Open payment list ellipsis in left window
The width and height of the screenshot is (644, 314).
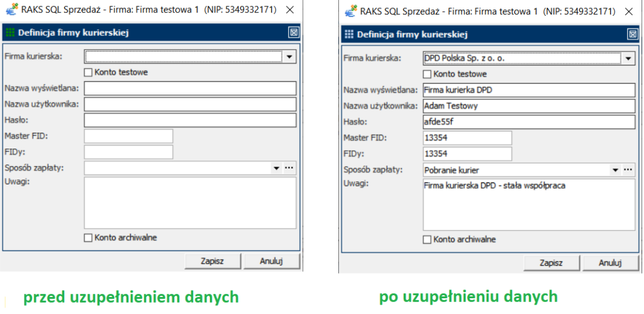[x=289, y=167]
